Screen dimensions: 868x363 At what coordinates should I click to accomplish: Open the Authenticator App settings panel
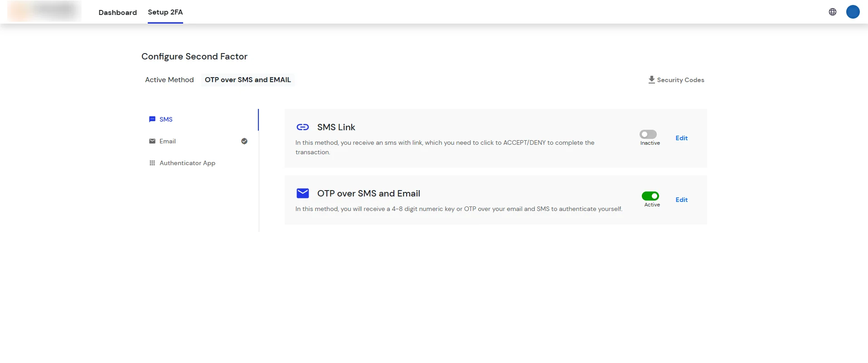click(x=187, y=162)
